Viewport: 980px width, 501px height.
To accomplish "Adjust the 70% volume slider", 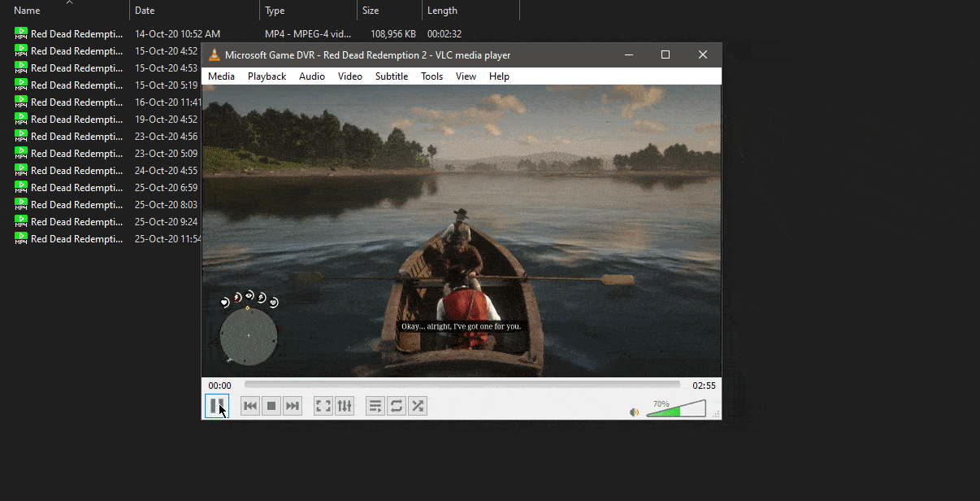I will (x=675, y=409).
